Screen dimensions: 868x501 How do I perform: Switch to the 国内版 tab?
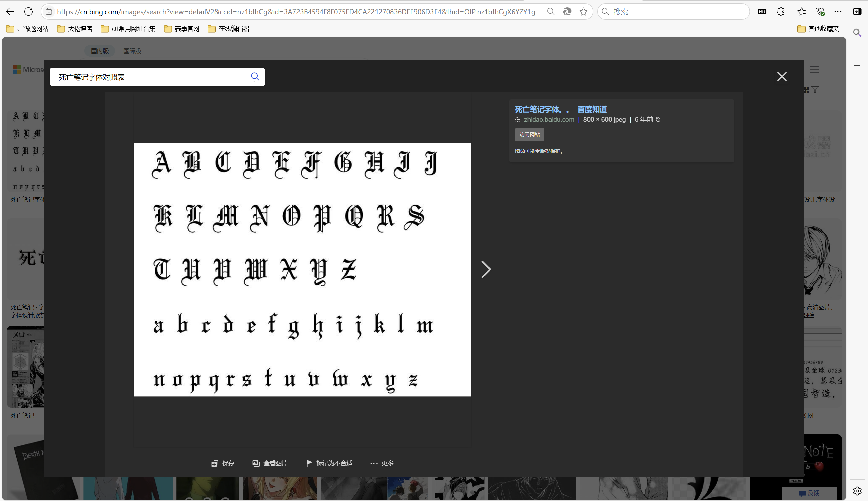point(100,51)
